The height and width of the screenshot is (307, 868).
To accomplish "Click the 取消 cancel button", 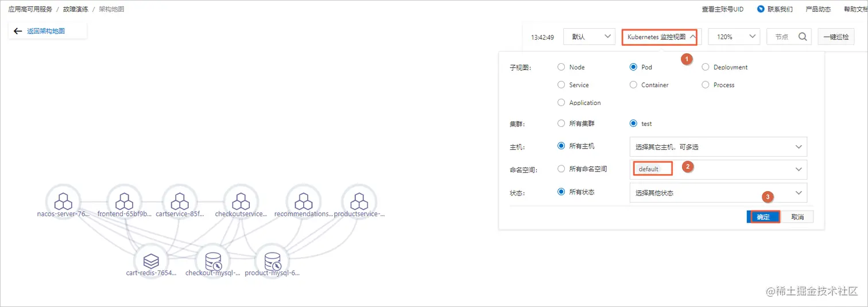I will coord(797,217).
